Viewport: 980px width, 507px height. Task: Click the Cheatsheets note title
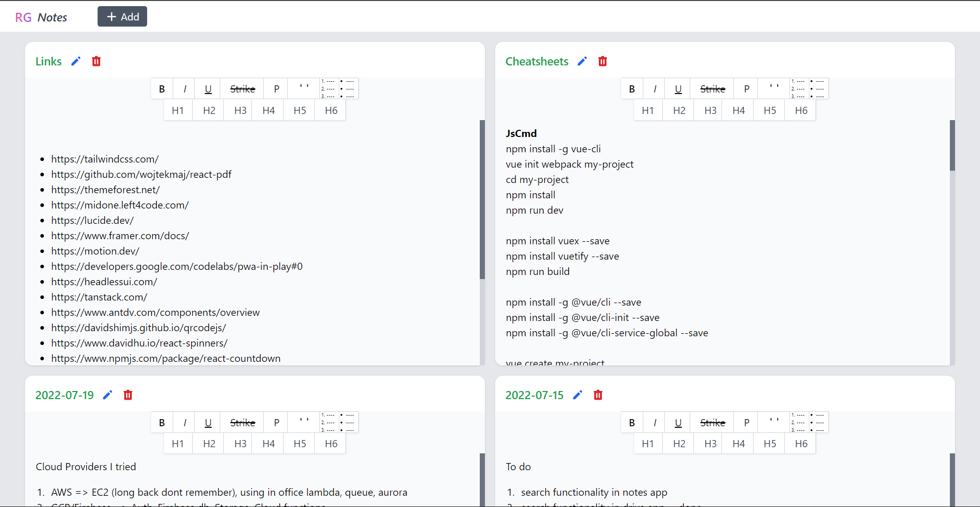536,61
